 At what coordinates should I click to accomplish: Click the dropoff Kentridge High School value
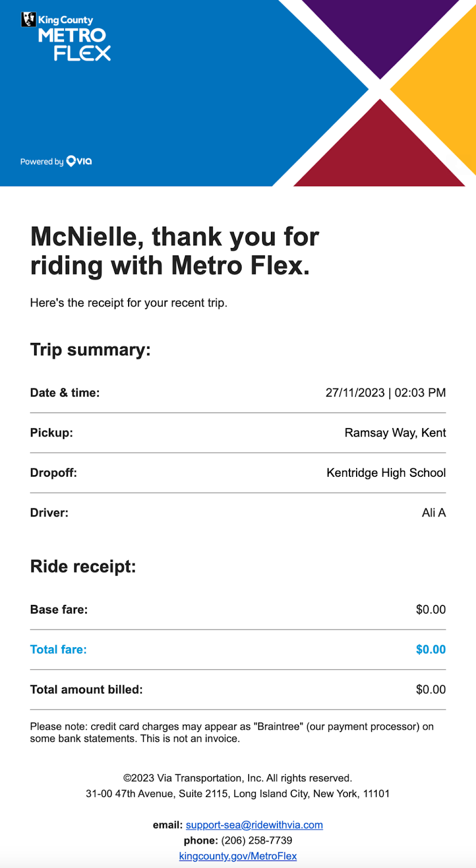[386, 473]
